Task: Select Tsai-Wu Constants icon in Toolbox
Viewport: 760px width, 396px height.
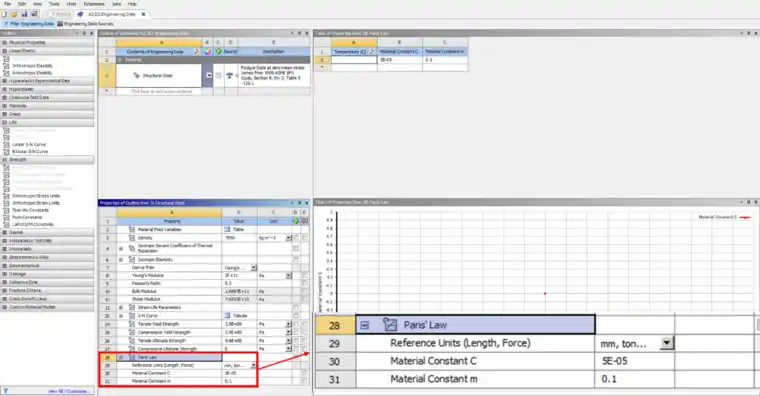Action: 6,210
